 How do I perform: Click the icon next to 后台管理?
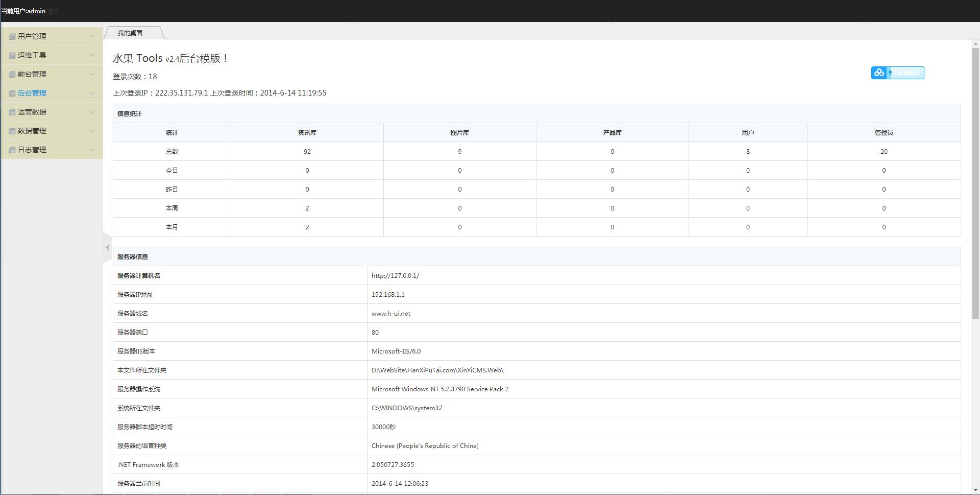(x=12, y=93)
